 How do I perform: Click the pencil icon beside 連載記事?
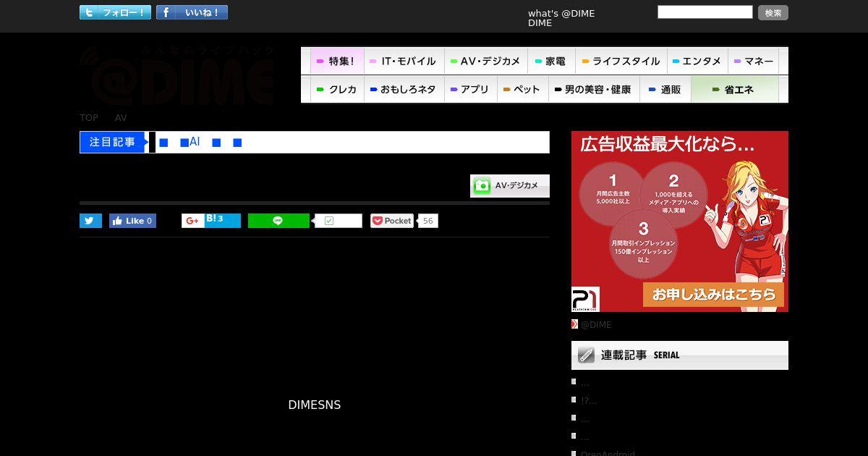(x=584, y=355)
